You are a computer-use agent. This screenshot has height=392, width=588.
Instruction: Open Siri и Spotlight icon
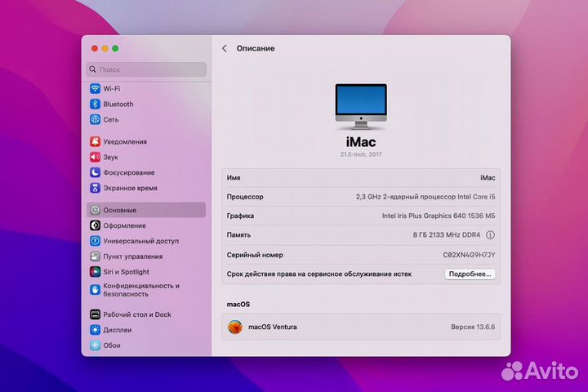96,272
